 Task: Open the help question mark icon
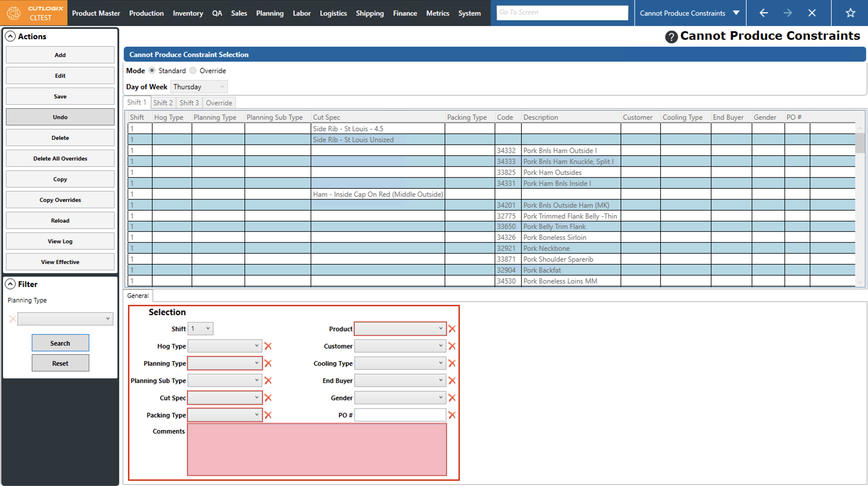click(x=671, y=37)
